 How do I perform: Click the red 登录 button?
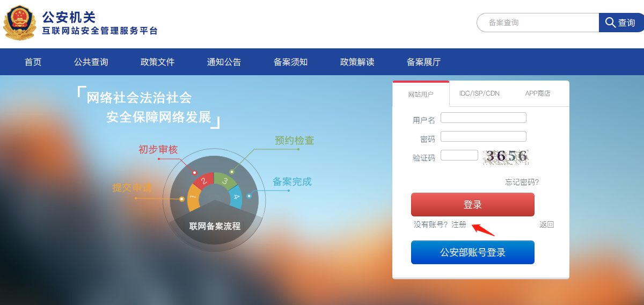coord(473,205)
